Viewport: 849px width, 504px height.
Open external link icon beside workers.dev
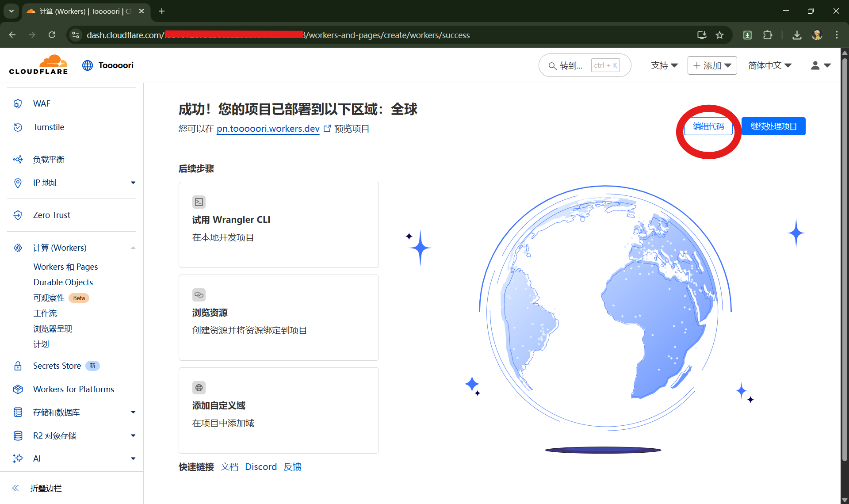(327, 129)
